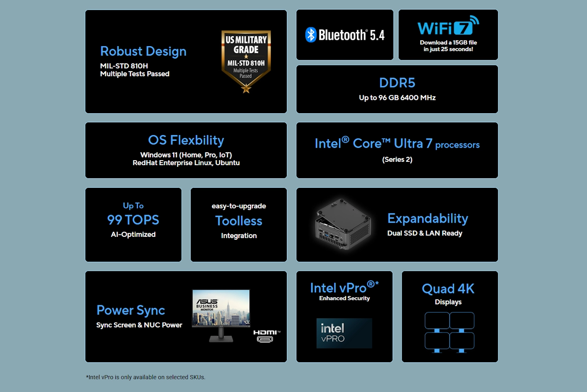
Task: Click the Intel vPro availability footnote
Action: point(145,377)
